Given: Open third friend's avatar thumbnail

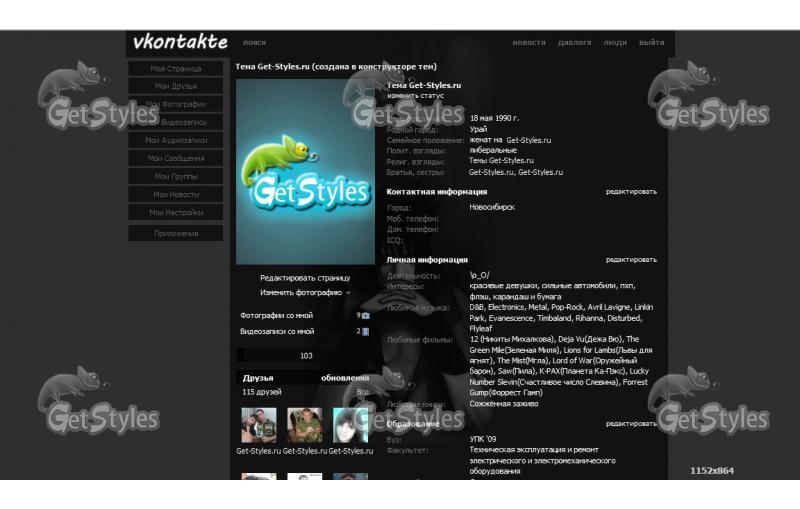Looking at the screenshot, I should pyautogui.click(x=350, y=425).
